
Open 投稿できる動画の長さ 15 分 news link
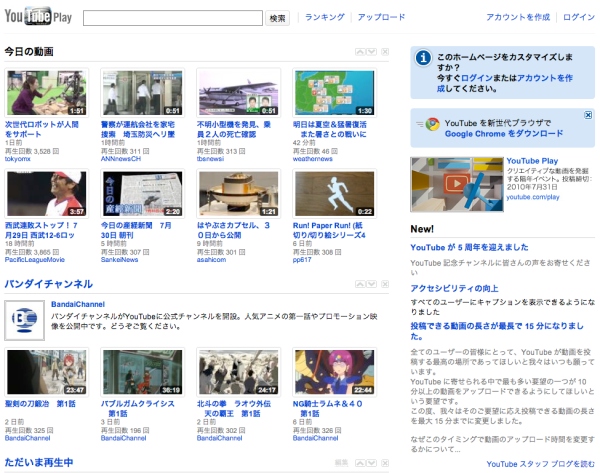(497, 331)
